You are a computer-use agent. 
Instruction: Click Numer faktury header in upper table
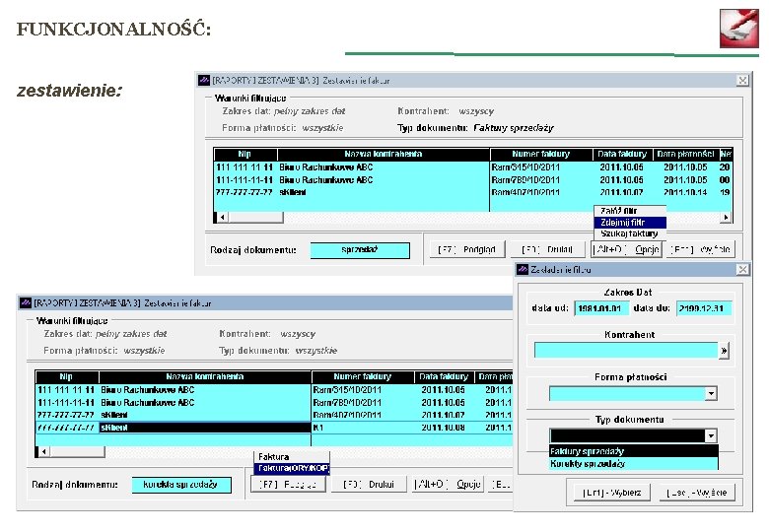tap(541, 154)
